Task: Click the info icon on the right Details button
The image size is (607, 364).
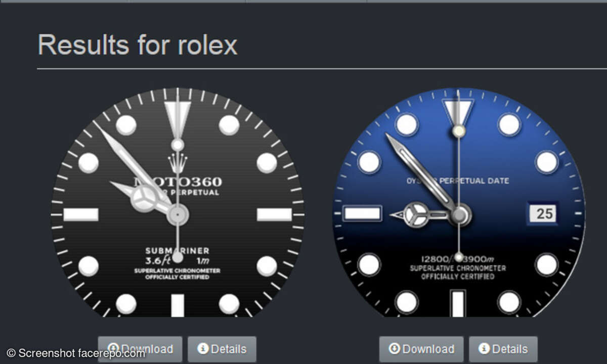Action: click(484, 348)
